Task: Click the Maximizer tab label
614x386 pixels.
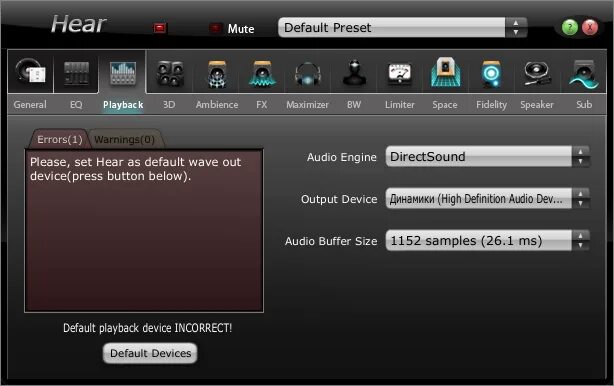Action: 307,105
